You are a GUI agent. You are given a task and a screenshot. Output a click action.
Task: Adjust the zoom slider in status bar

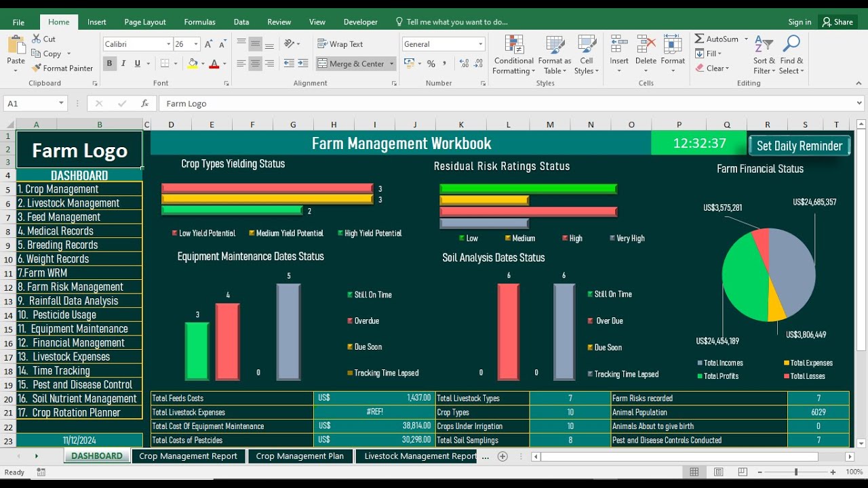tap(796, 472)
